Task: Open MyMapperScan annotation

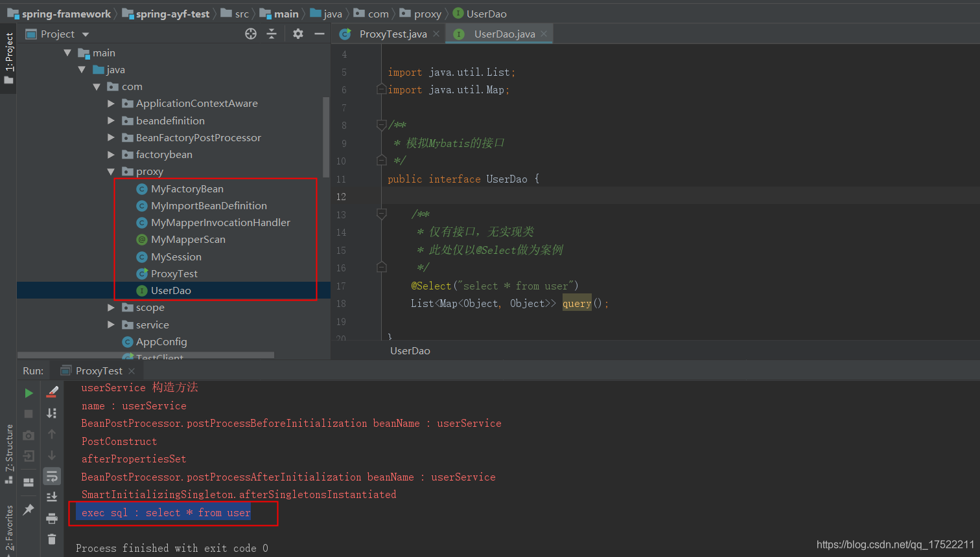Action: coord(188,239)
